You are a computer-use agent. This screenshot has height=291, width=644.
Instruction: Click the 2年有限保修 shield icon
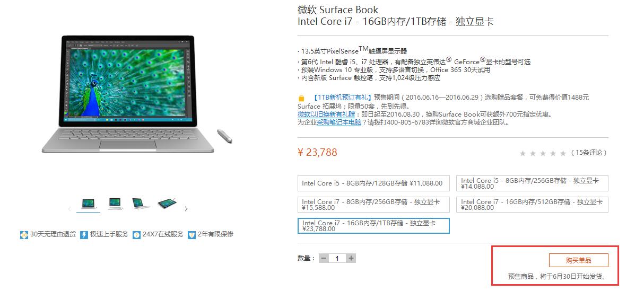pos(192,234)
